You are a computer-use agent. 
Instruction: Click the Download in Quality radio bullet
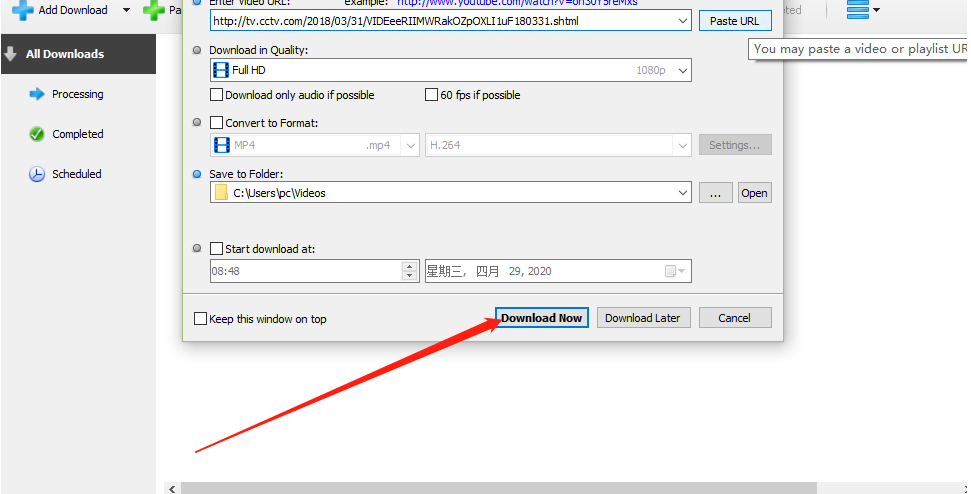197,50
